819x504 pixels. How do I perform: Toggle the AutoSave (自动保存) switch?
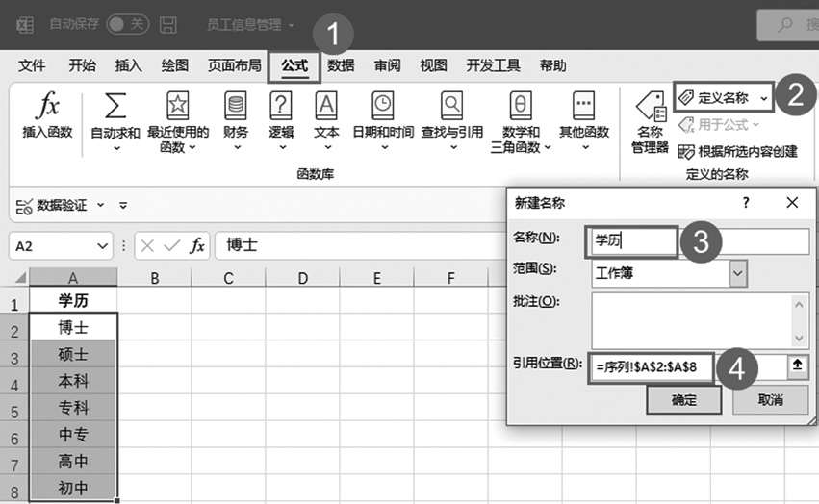coord(126,24)
